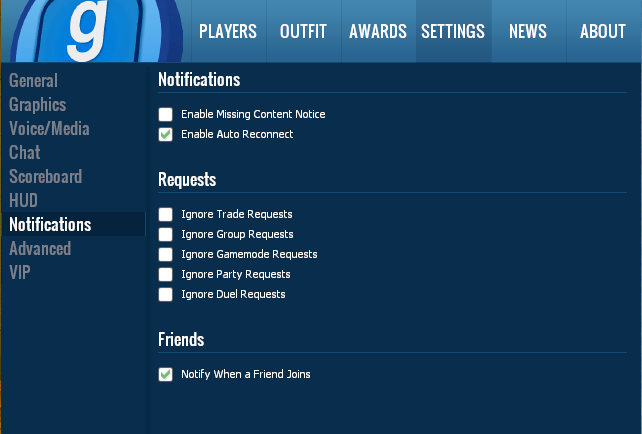This screenshot has width=642, height=434.
Task: Open the Players tab
Action: click(228, 31)
